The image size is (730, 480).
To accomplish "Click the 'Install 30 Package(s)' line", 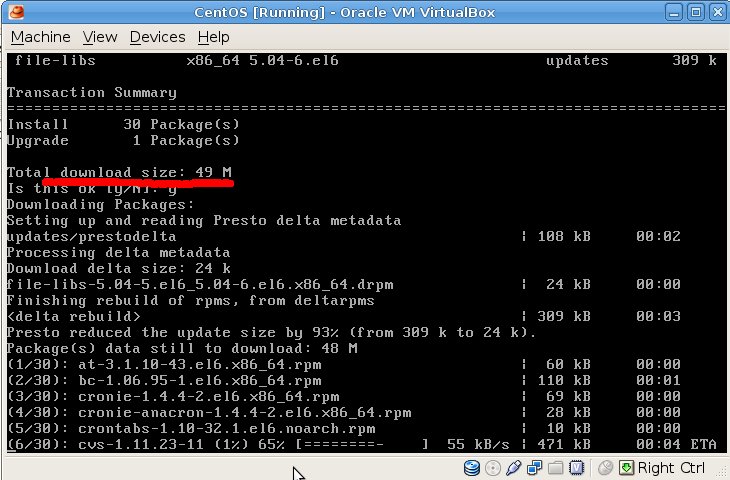I will 123,124.
